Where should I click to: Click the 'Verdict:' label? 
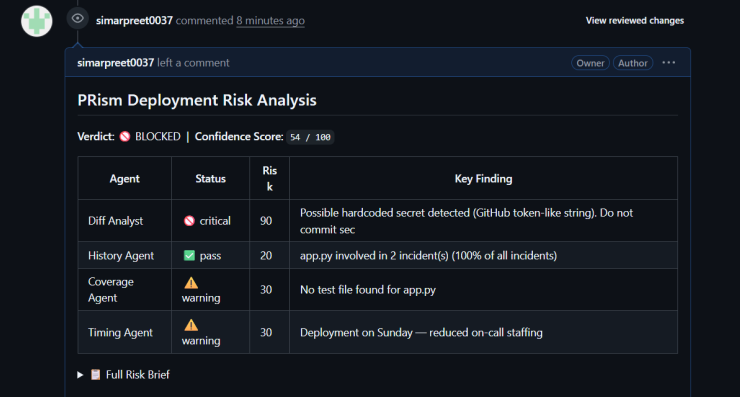click(x=96, y=136)
